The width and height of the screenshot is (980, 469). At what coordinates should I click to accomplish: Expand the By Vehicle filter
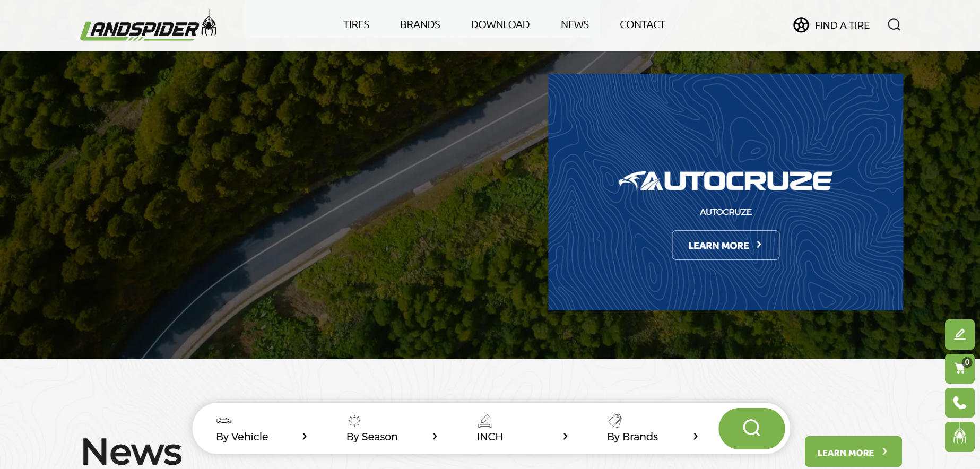(261, 436)
